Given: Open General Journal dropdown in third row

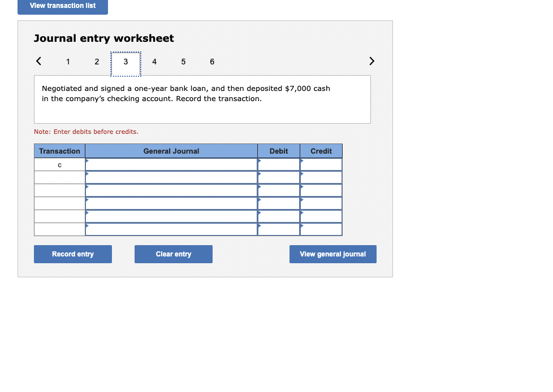Looking at the screenshot, I should [x=171, y=190].
